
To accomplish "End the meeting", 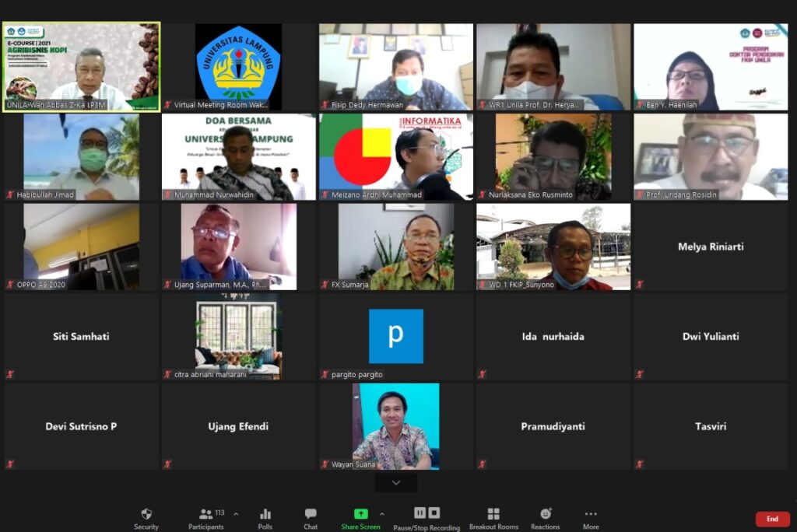I will point(772,519).
